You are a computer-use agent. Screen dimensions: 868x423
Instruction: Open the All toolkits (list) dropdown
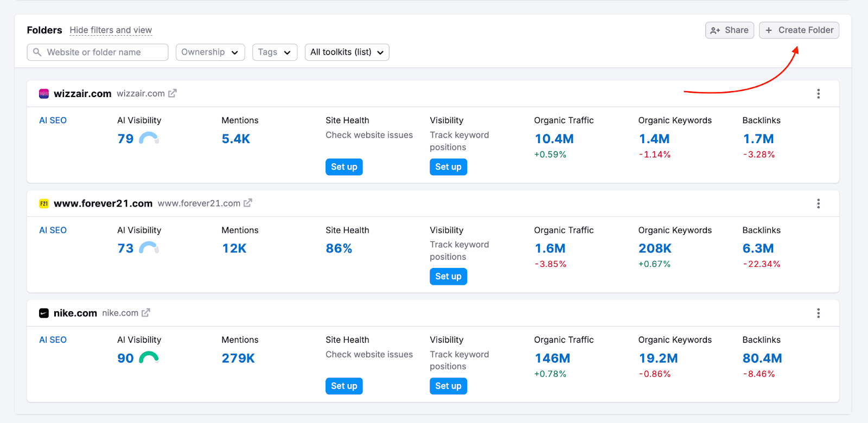pos(347,52)
